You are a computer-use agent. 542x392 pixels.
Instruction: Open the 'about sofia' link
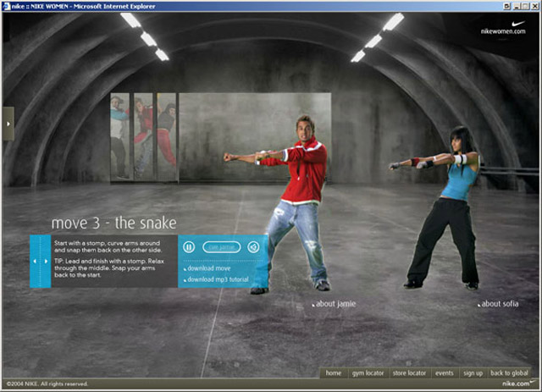click(498, 304)
